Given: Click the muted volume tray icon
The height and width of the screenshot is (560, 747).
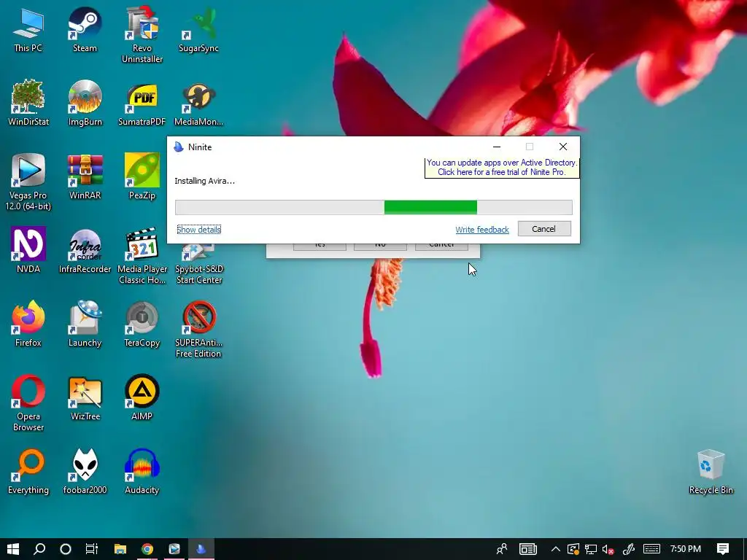Looking at the screenshot, I should pos(608,549).
